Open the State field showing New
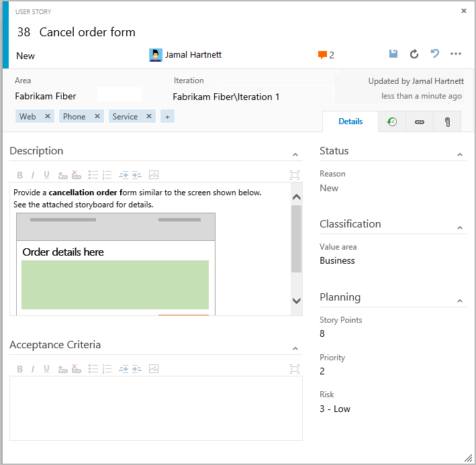This screenshot has height=465, width=476. 26,56
